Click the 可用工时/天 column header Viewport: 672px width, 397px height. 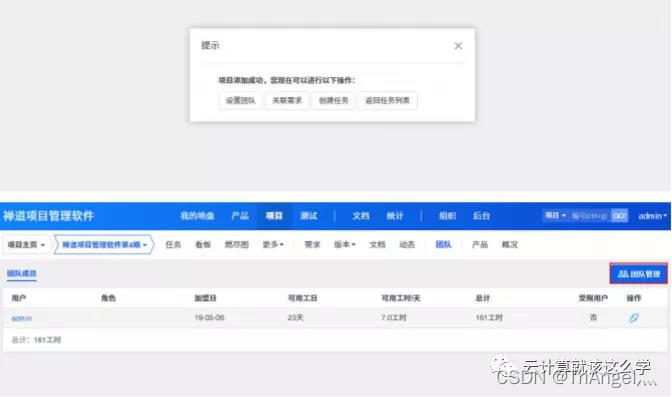[x=401, y=298]
